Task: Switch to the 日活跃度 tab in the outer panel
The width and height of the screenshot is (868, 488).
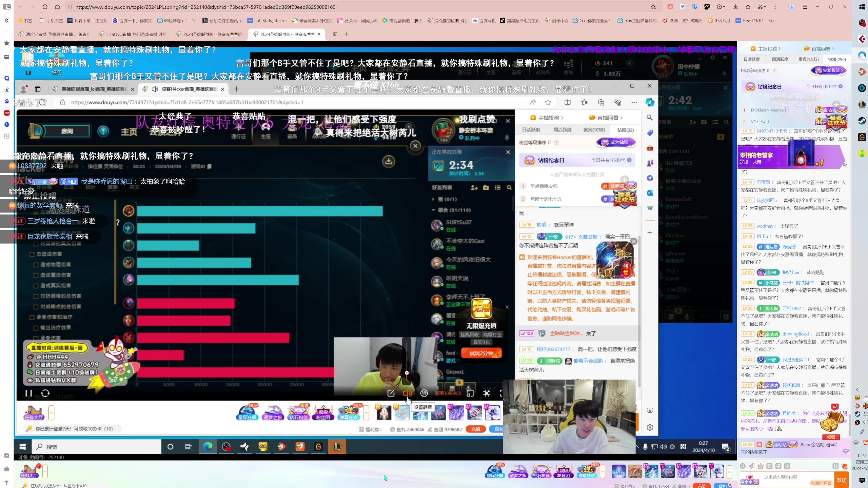Action: point(752,59)
